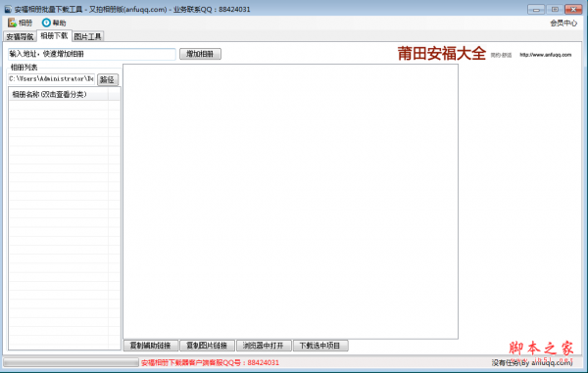Screen dimensions: 588x373
Task: Click the 增加相册 button
Action: pyautogui.click(x=200, y=54)
